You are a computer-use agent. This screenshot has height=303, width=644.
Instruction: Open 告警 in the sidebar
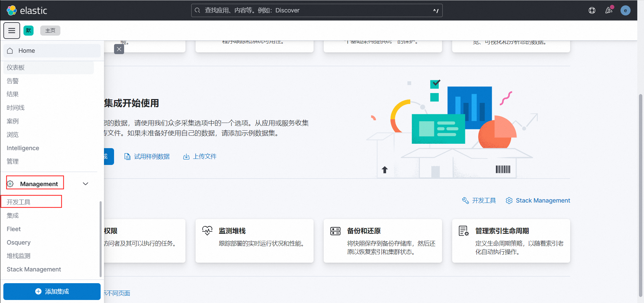[13, 81]
